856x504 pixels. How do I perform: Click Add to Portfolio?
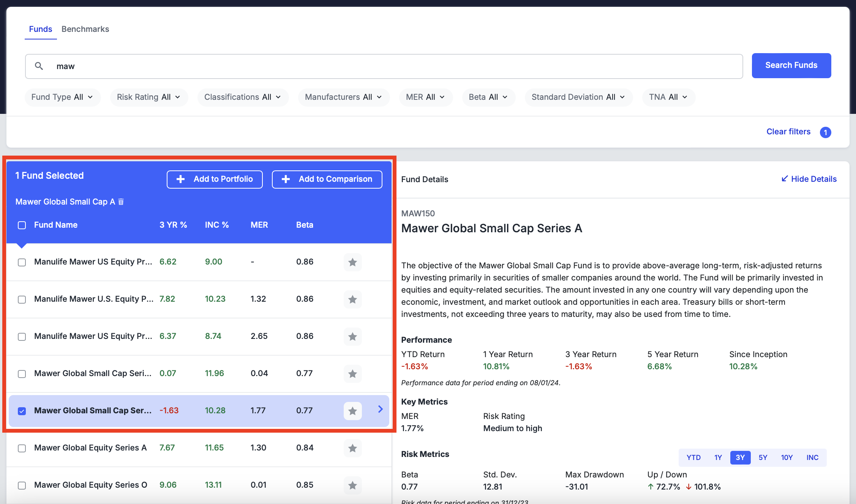tap(215, 179)
